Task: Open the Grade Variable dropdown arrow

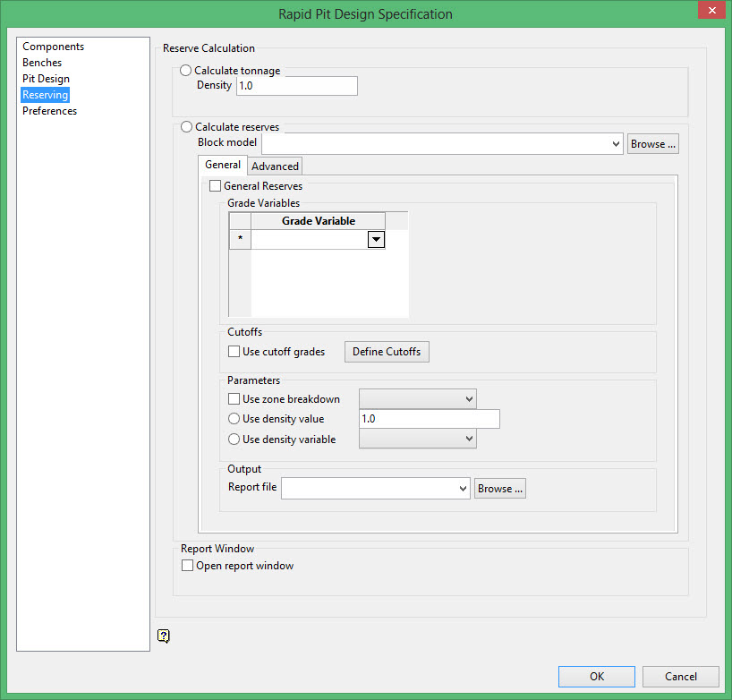Action: coord(377,240)
